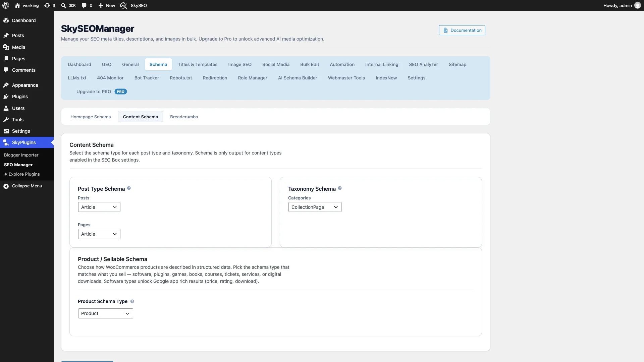The width and height of the screenshot is (644, 362).
Task: Click the working site name in the admin bar
Action: pos(27,5)
